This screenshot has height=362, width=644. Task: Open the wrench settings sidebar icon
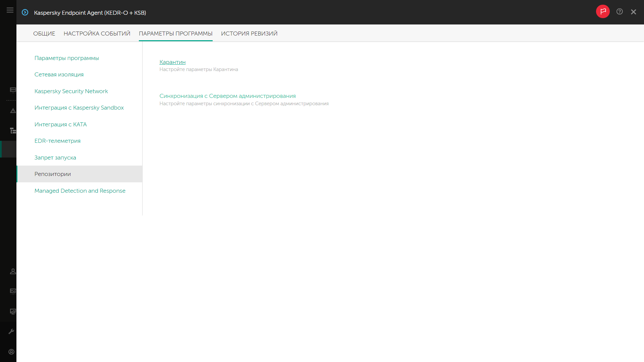point(11,331)
